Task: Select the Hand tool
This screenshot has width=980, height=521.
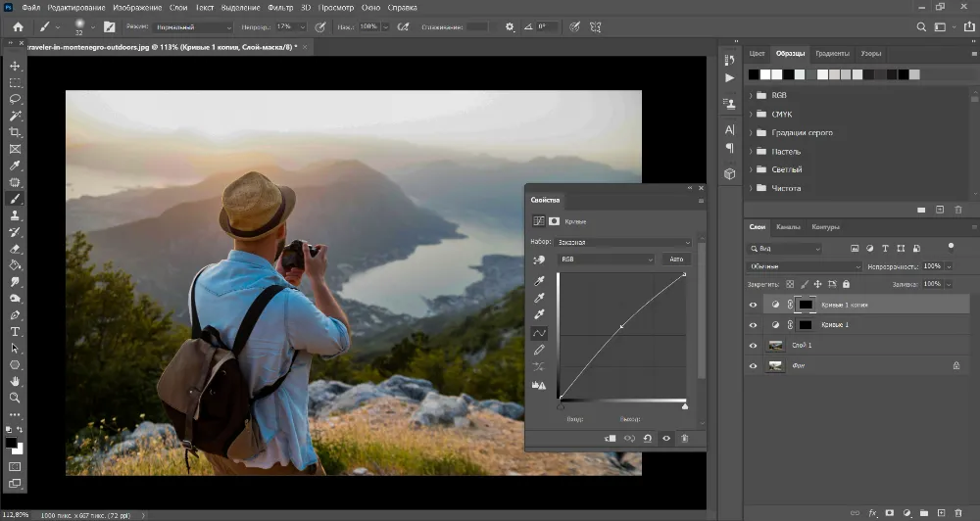Action: pyautogui.click(x=15, y=381)
